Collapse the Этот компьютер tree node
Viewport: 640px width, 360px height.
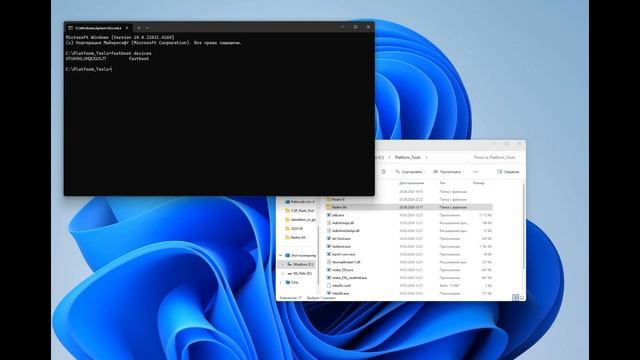pos(280,256)
